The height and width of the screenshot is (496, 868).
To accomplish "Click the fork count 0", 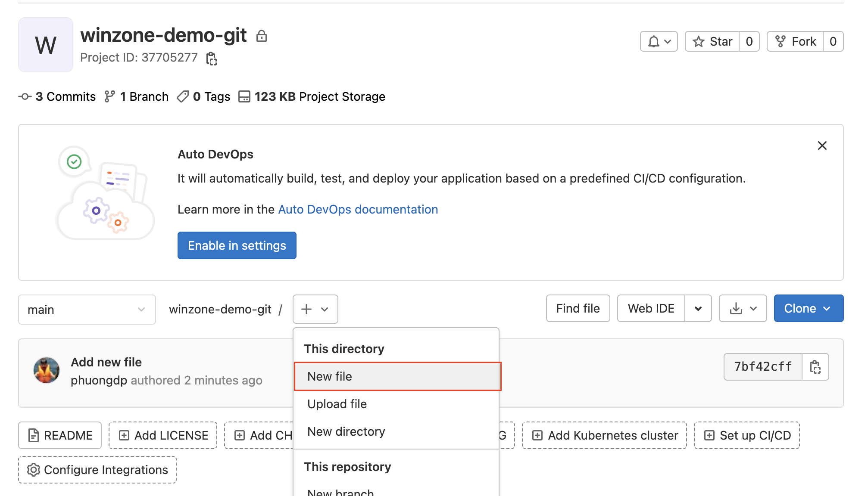I will coord(833,41).
